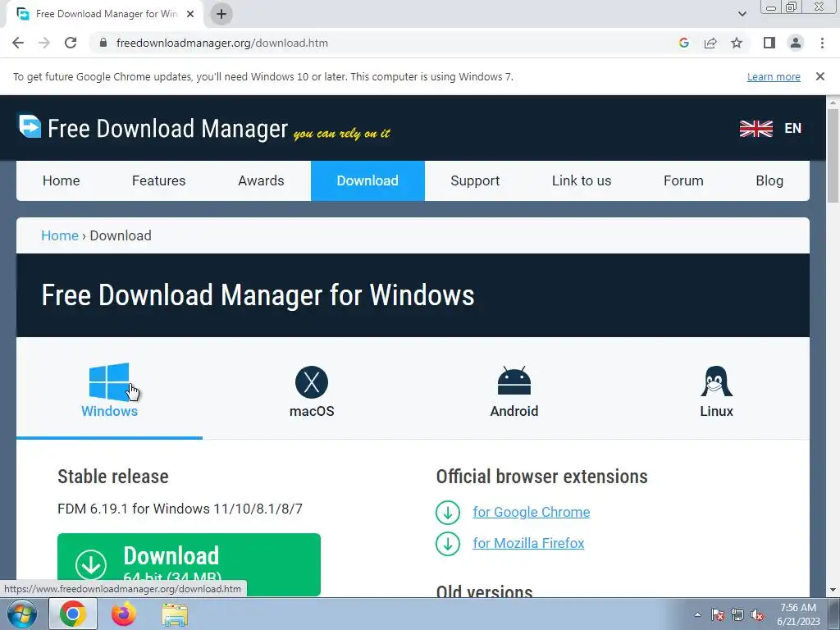Show hidden system tray icons

click(x=697, y=614)
